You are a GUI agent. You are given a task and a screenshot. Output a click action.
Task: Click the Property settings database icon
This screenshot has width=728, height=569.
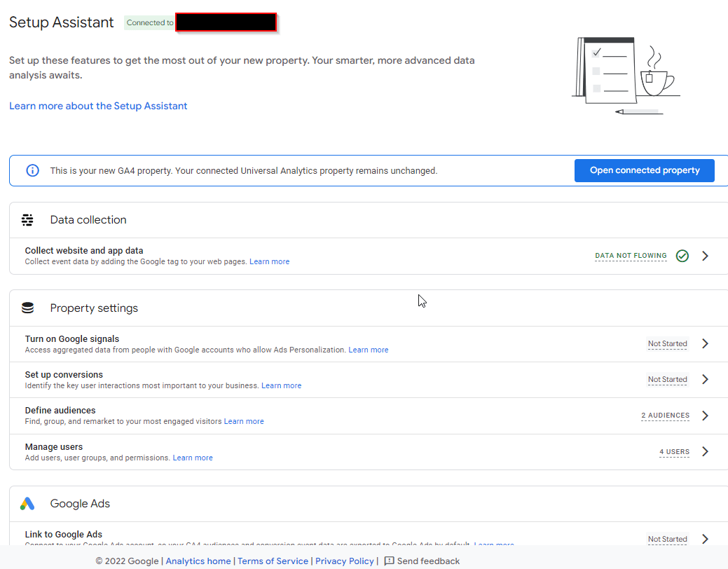click(28, 308)
